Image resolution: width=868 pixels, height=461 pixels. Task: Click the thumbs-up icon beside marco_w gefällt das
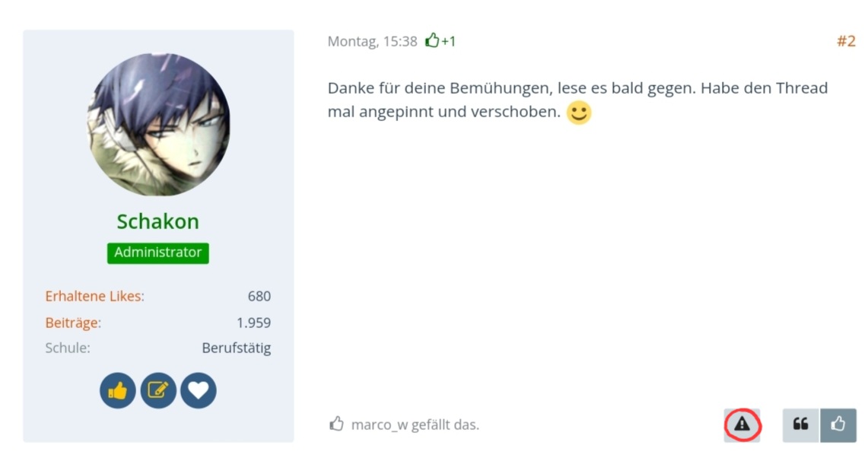[336, 424]
